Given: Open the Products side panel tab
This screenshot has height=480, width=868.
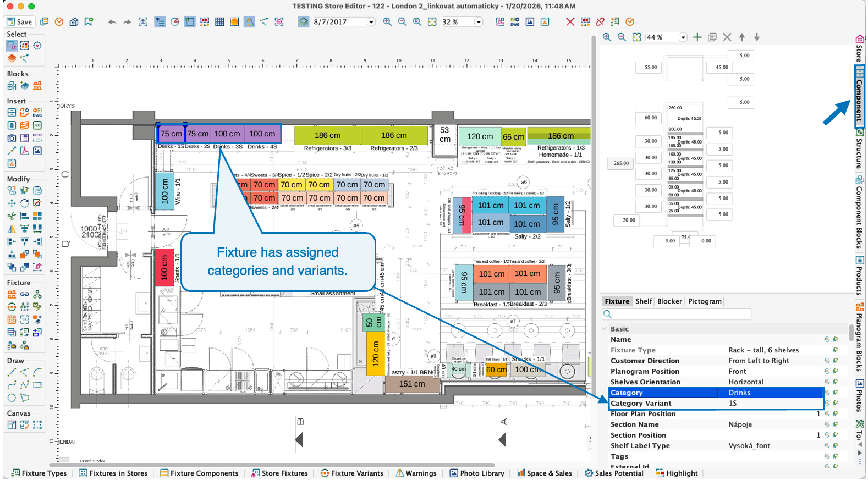Looking at the screenshot, I should pyautogui.click(x=859, y=275).
